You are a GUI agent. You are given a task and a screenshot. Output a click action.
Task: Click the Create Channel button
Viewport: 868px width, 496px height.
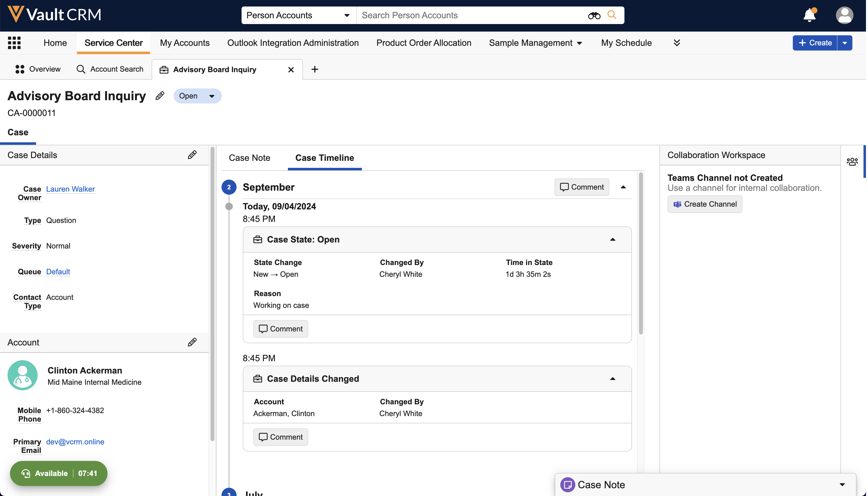pyautogui.click(x=704, y=204)
